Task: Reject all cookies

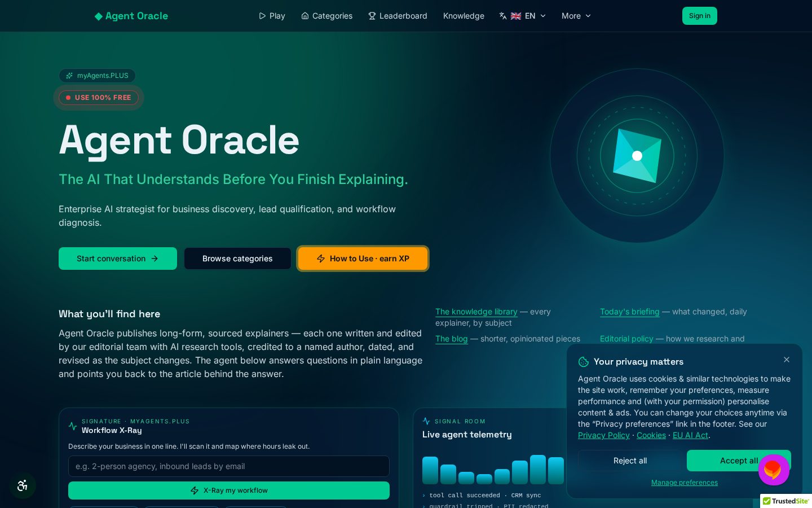Action: point(630,461)
